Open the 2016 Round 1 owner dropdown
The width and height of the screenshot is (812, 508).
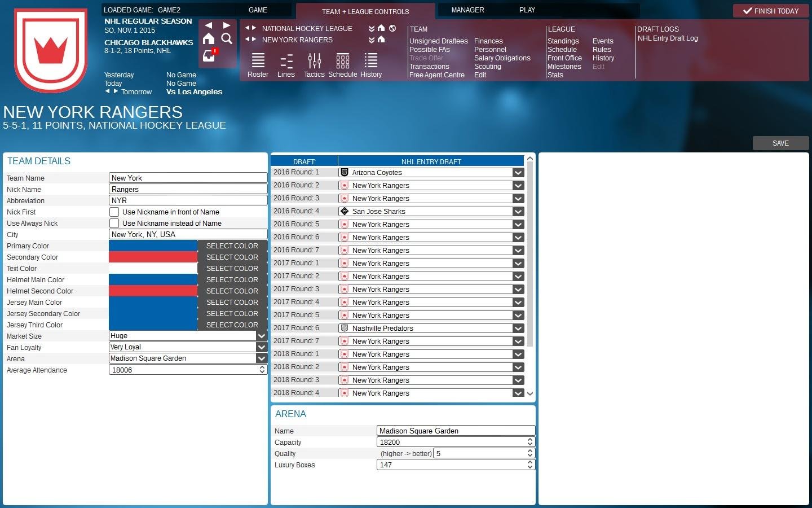(x=517, y=172)
